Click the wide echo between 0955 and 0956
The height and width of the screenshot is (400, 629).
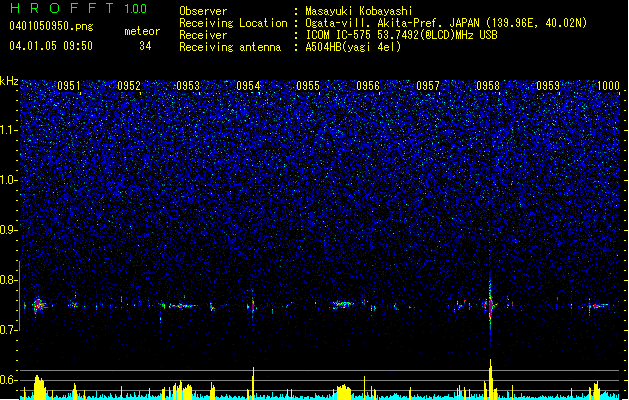342,305
